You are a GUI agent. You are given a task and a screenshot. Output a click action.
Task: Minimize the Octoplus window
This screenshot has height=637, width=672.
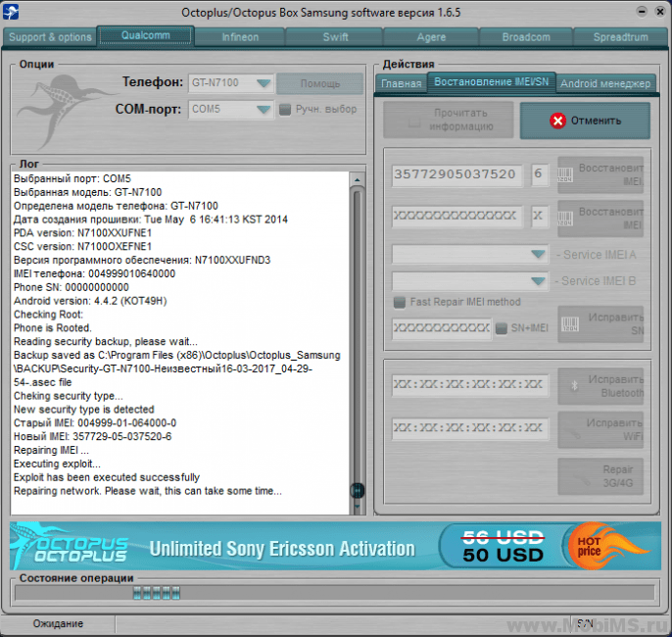(x=642, y=12)
